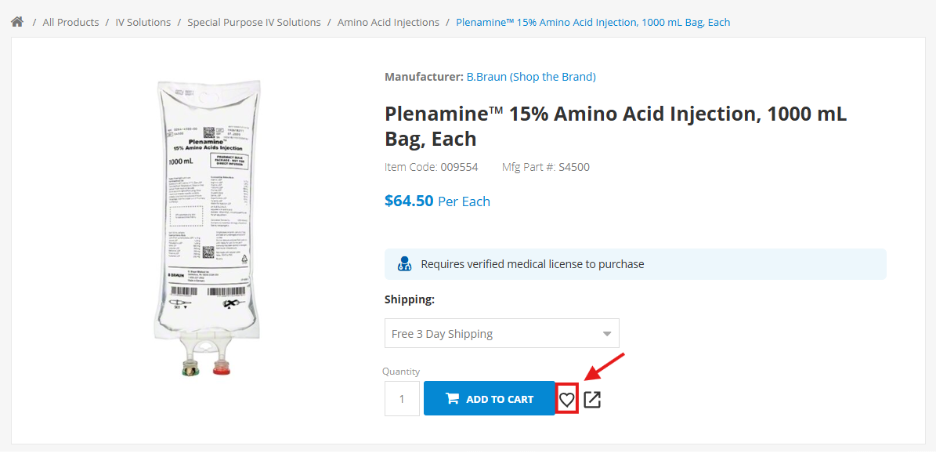This screenshot has width=936, height=453.
Task: Open the IV Solutions breadcrumb category
Action: tap(143, 22)
